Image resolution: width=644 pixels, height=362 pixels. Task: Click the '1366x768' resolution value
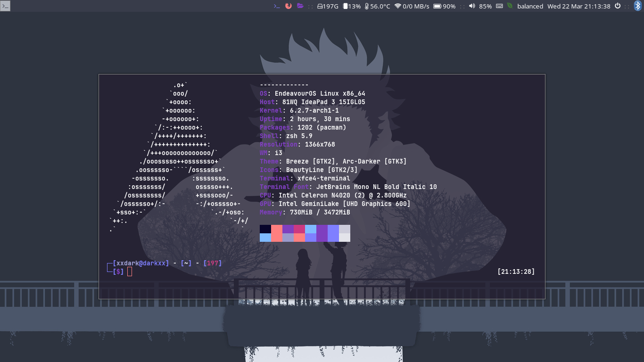tap(320, 144)
